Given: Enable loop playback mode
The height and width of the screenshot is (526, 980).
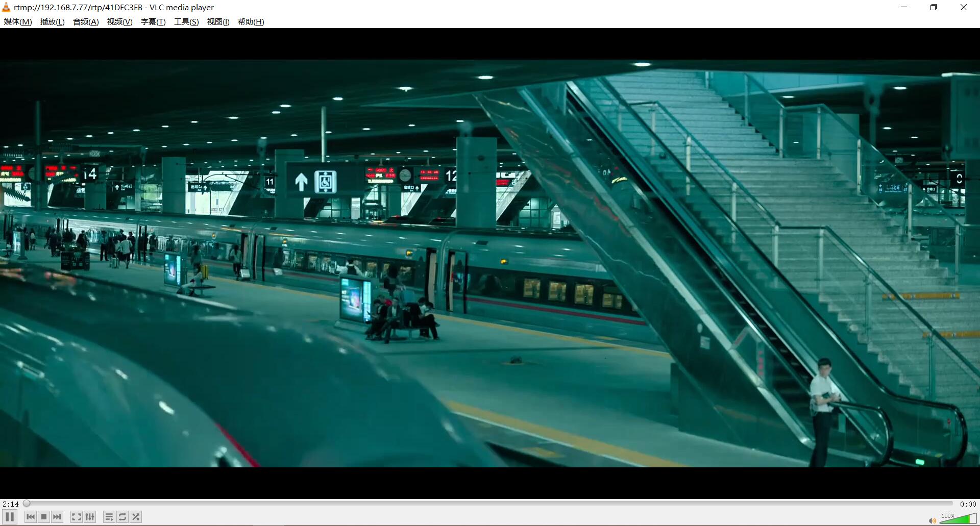Looking at the screenshot, I should point(122,516).
